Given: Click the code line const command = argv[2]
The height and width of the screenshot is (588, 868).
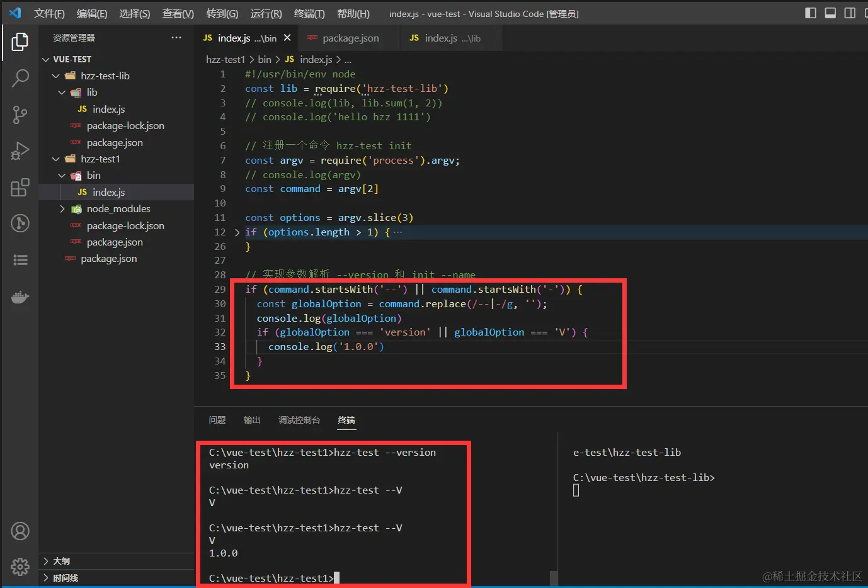Looking at the screenshot, I should pos(312,189).
